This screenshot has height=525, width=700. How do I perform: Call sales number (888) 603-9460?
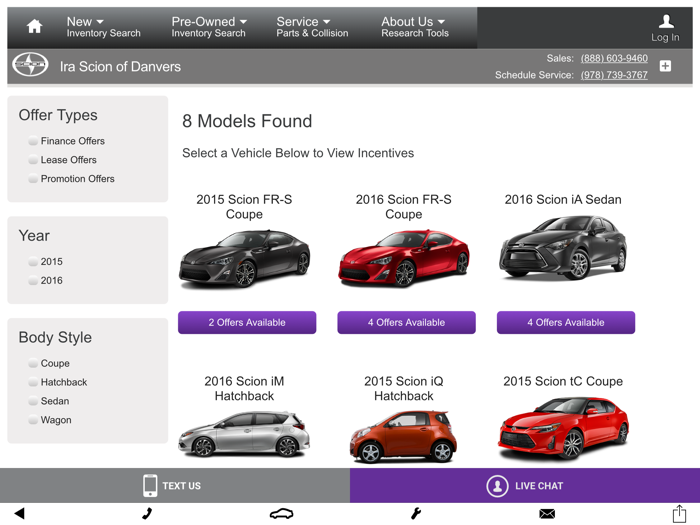click(614, 58)
